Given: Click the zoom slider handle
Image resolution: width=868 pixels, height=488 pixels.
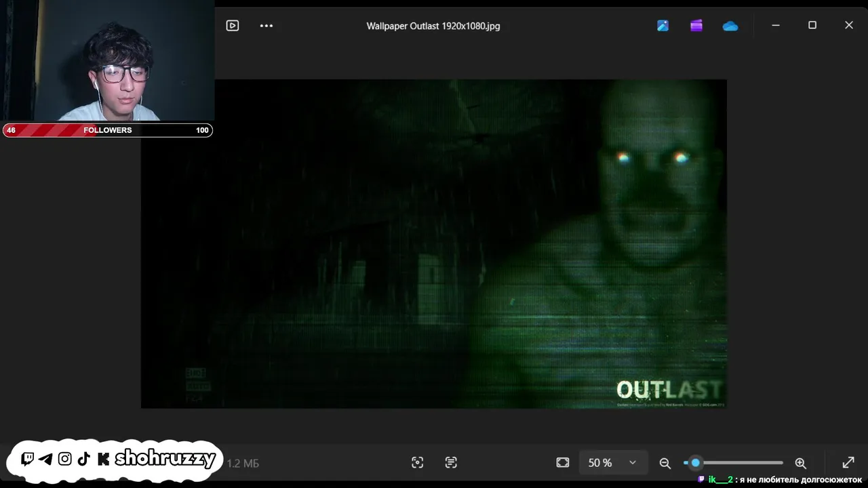Looking at the screenshot, I should click(695, 462).
